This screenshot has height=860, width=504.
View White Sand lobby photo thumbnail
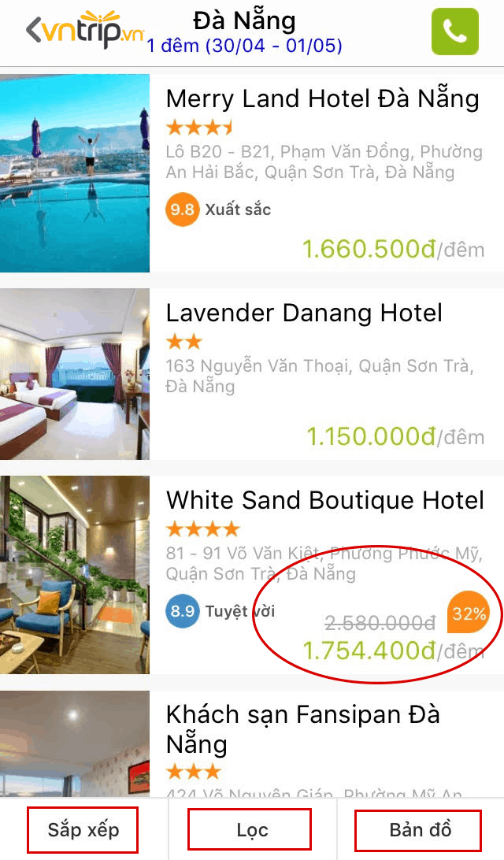(75, 575)
